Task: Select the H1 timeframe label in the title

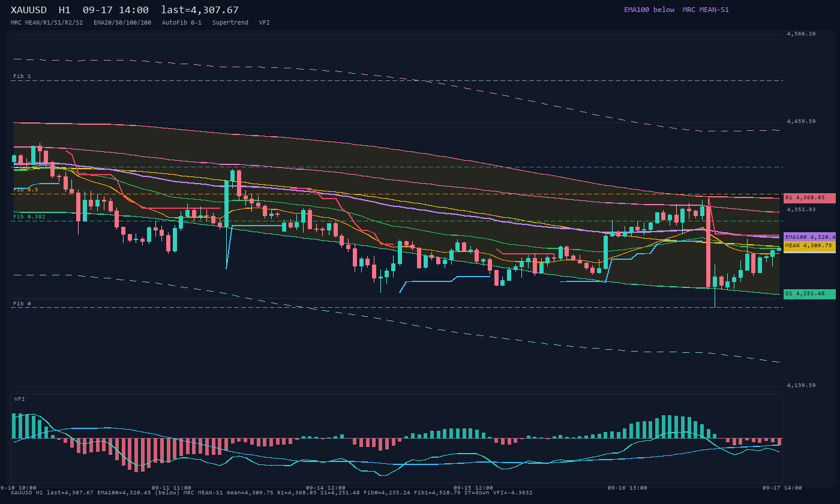Action: coord(65,10)
